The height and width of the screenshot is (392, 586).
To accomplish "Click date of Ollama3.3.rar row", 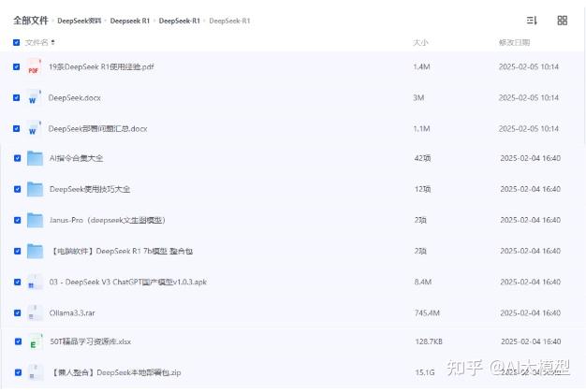I will coord(531,312).
